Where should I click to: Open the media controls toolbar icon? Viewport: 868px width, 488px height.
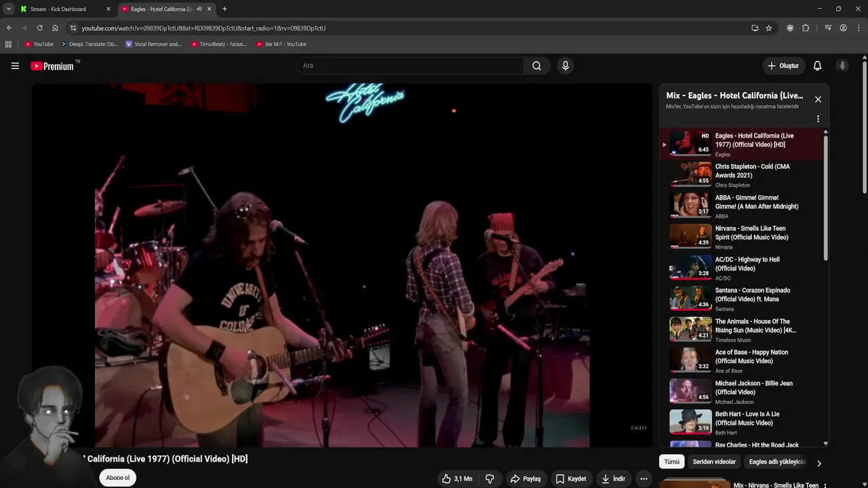click(828, 28)
